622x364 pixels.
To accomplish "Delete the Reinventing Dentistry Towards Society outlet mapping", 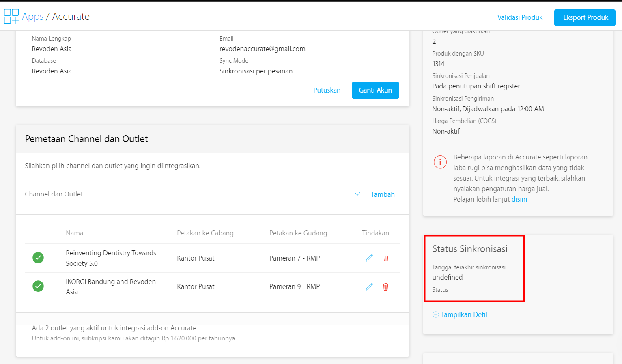I will point(385,258).
